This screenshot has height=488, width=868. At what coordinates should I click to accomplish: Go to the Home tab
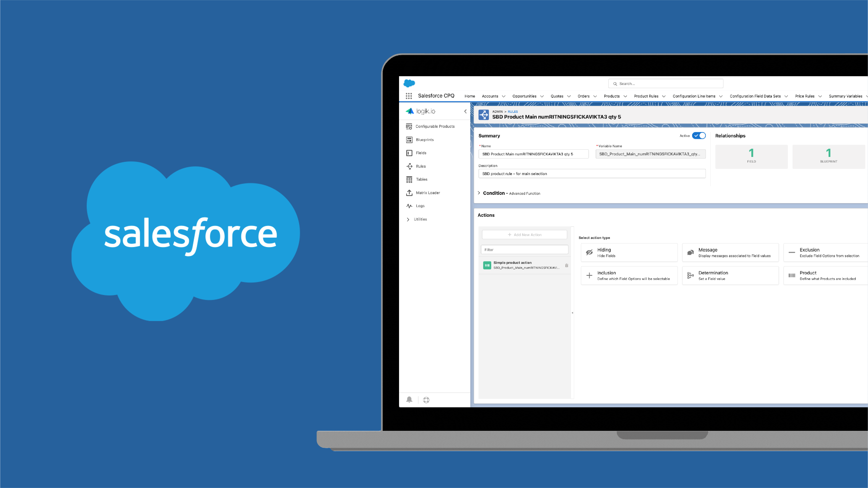coord(470,96)
